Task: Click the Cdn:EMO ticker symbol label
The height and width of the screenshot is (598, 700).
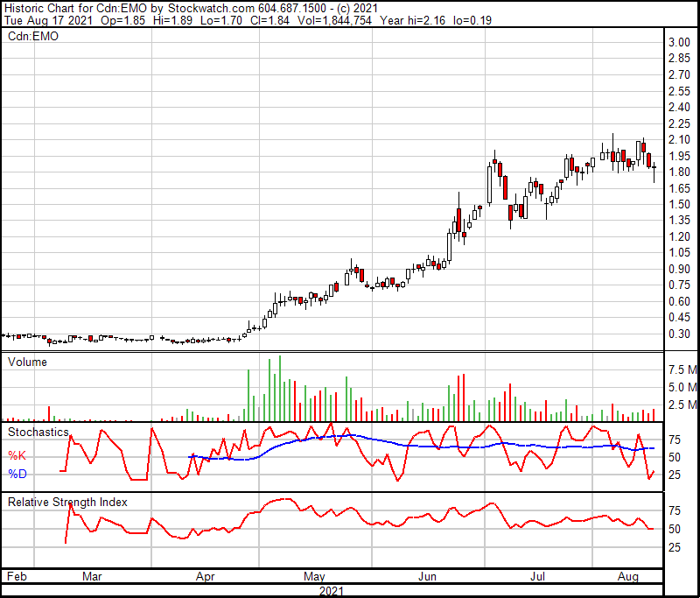Action: click(x=33, y=36)
